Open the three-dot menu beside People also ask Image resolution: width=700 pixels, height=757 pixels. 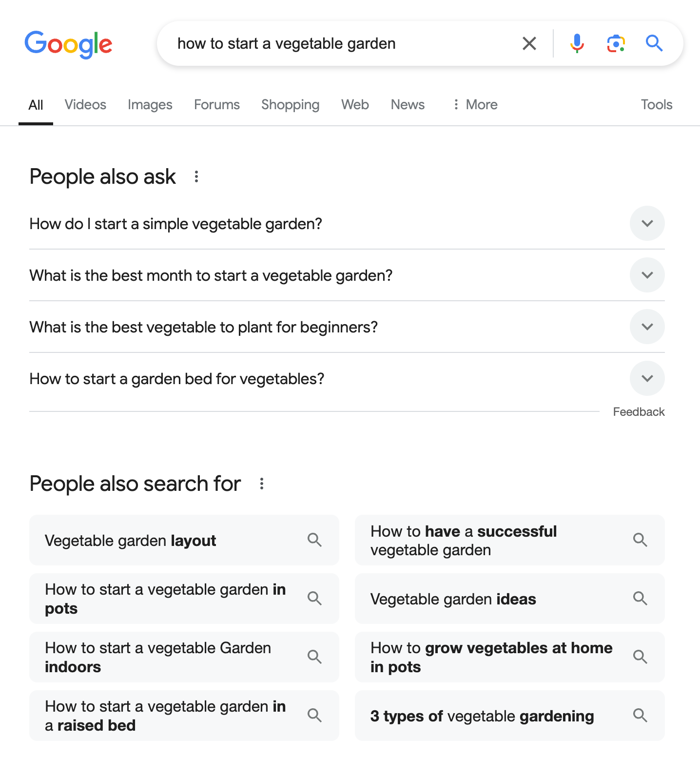coord(196,176)
